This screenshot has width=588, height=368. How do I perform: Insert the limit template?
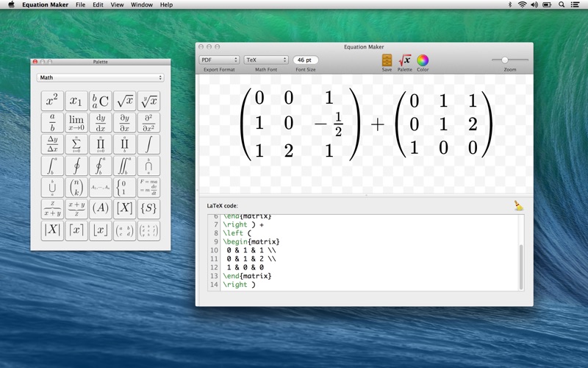coord(76,123)
